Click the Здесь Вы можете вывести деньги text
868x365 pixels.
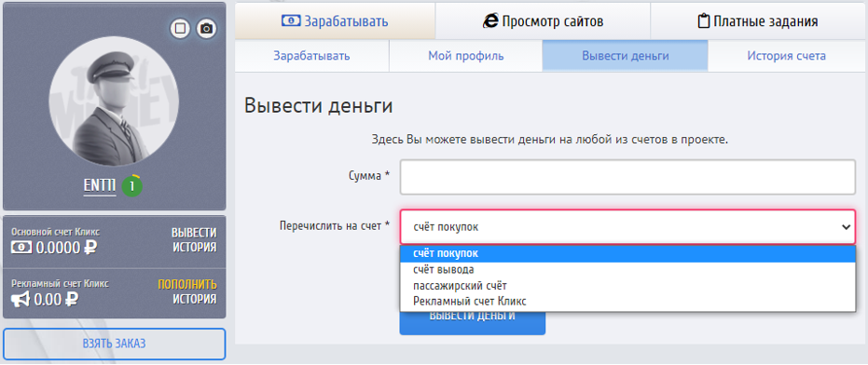point(550,139)
